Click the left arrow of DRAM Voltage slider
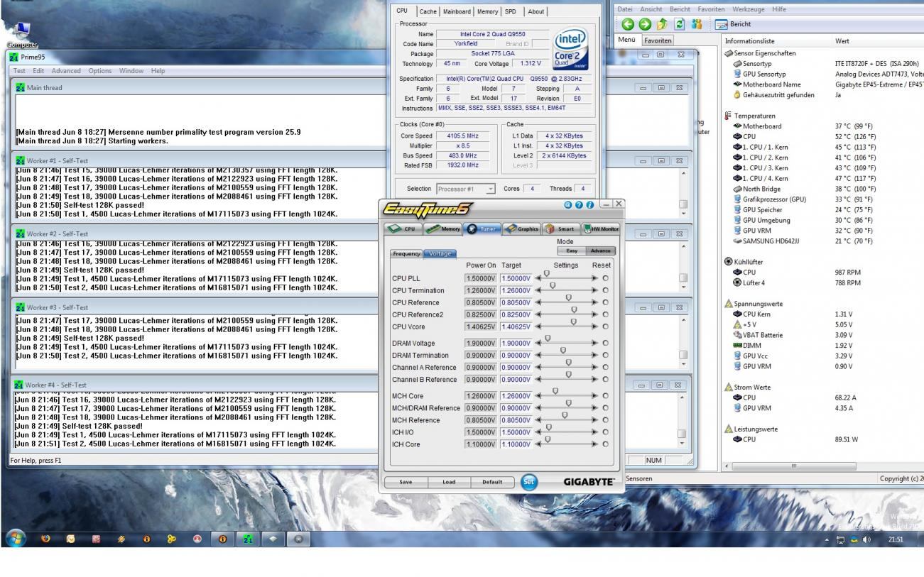 click(539, 344)
